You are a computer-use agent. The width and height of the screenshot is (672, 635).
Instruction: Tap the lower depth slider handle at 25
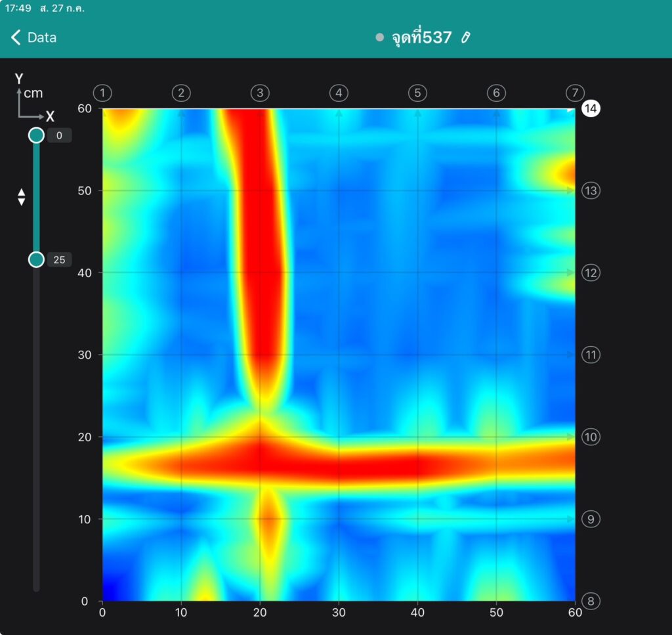click(x=37, y=260)
